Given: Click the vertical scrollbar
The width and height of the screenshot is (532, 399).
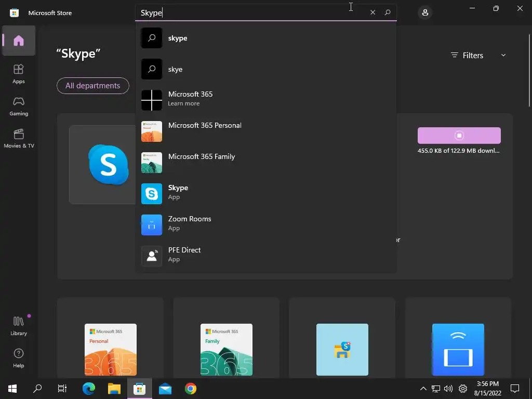Looking at the screenshot, I should (529, 70).
